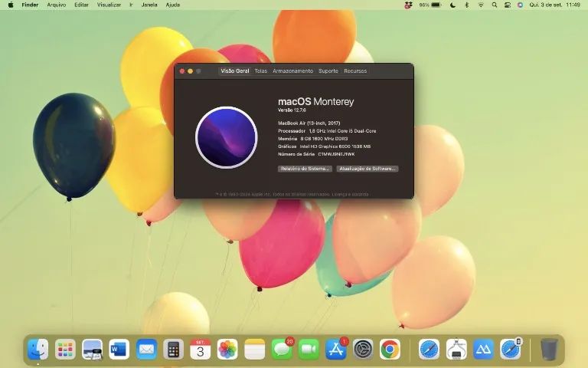
Task: Open the Mail app in dock
Action: point(146,350)
